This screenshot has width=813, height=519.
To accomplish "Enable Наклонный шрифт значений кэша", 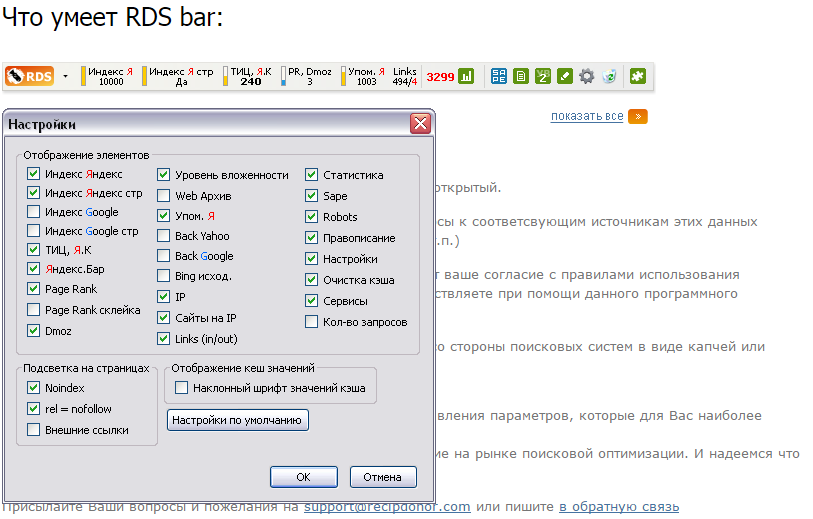I will [181, 387].
